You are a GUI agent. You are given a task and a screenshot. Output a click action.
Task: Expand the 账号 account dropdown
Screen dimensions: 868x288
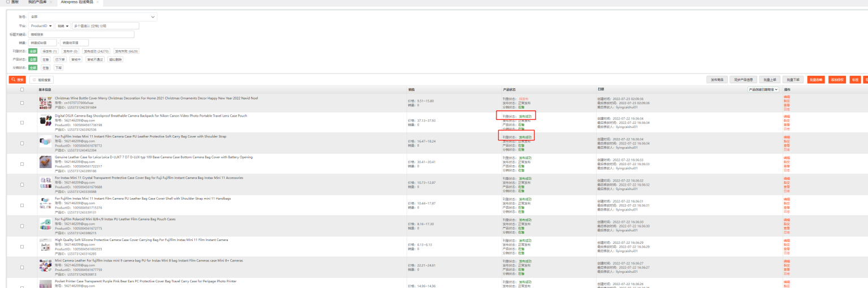pos(93,17)
